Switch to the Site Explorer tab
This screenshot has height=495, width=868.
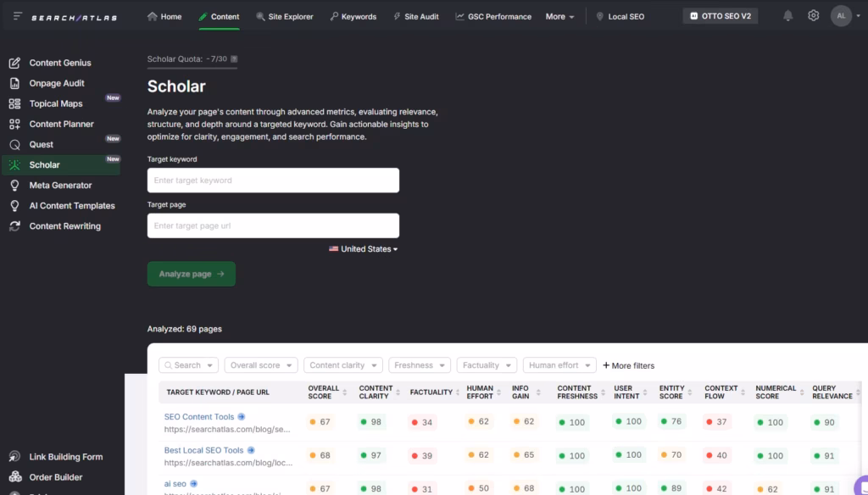coord(284,16)
